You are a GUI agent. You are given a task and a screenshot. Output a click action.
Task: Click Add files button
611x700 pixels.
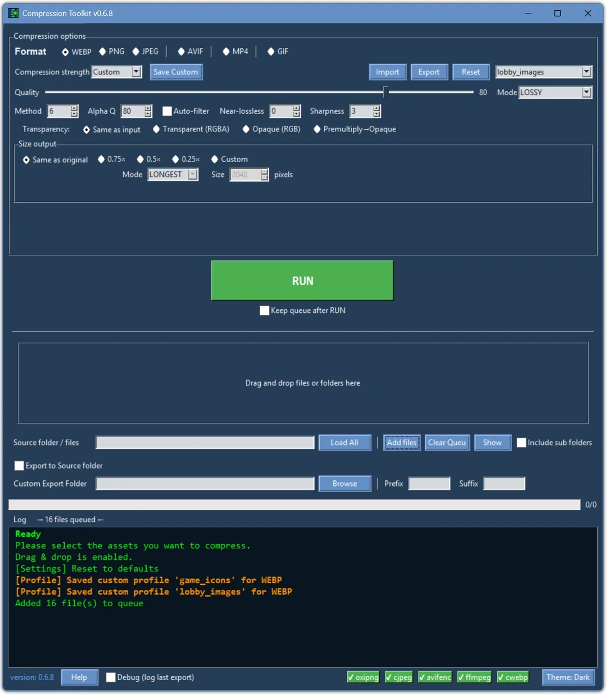click(402, 443)
